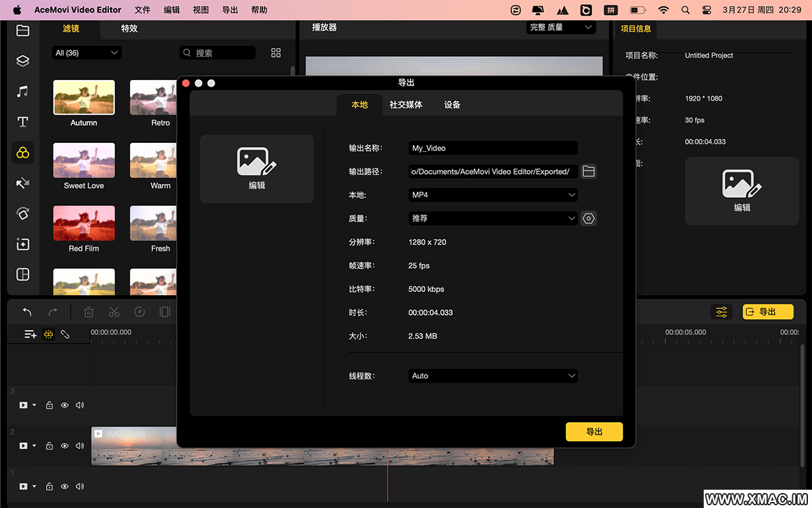Image resolution: width=812 pixels, height=508 pixels.
Task: Switch to the 社交媒体 export tab
Action: [x=406, y=105]
